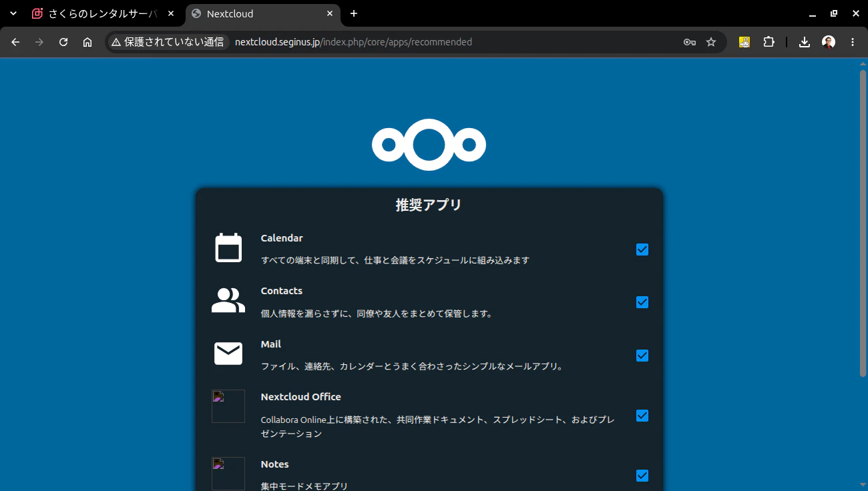Image resolution: width=868 pixels, height=491 pixels.
Task: Uncheck the Mail app checkbox
Action: (642, 356)
